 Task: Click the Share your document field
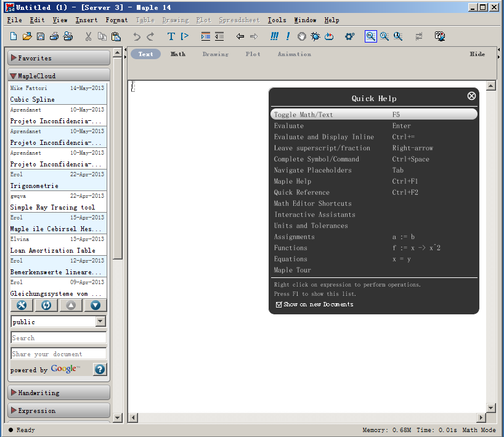(x=59, y=354)
